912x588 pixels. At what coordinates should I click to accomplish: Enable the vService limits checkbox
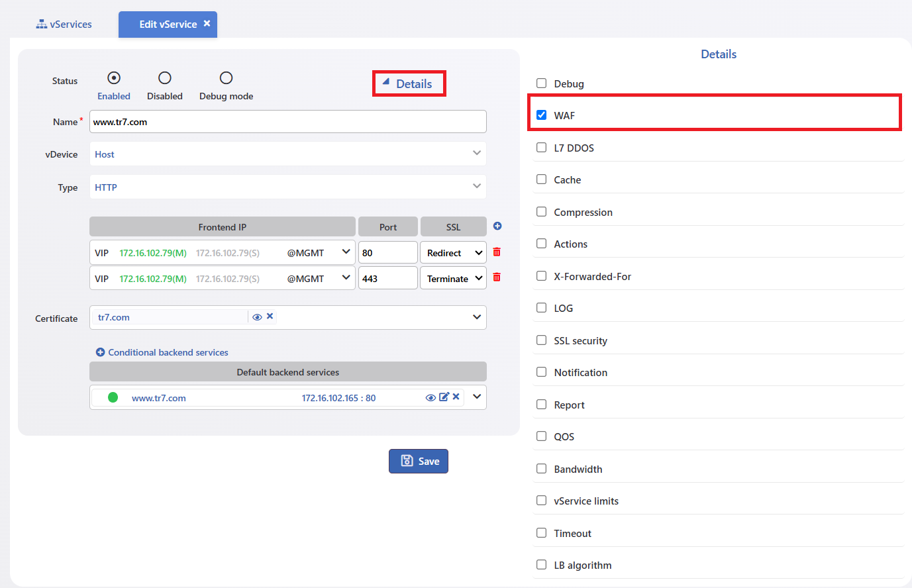point(541,501)
